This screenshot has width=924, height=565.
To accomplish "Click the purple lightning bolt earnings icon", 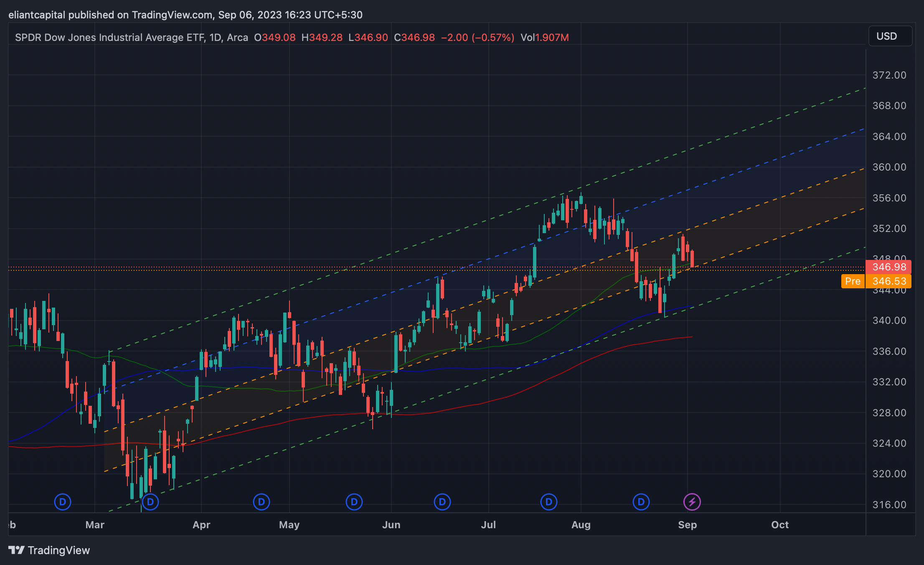I will (x=692, y=501).
